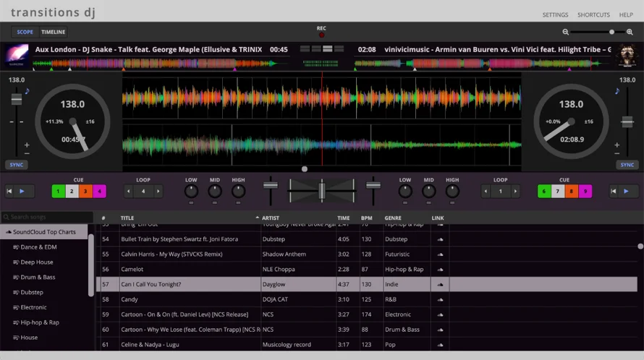Sort list by TIME column
The width and height of the screenshot is (644, 360).
click(x=344, y=218)
